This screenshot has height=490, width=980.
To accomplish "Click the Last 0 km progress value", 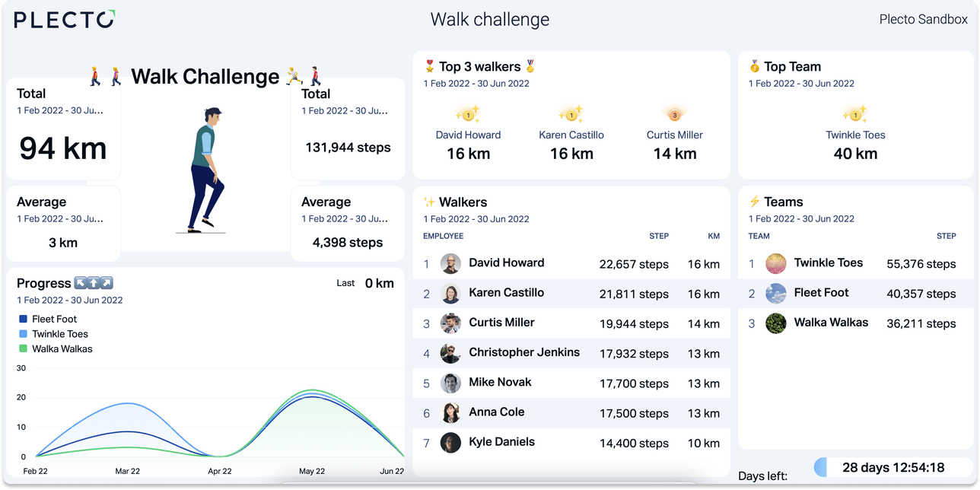I will point(380,283).
